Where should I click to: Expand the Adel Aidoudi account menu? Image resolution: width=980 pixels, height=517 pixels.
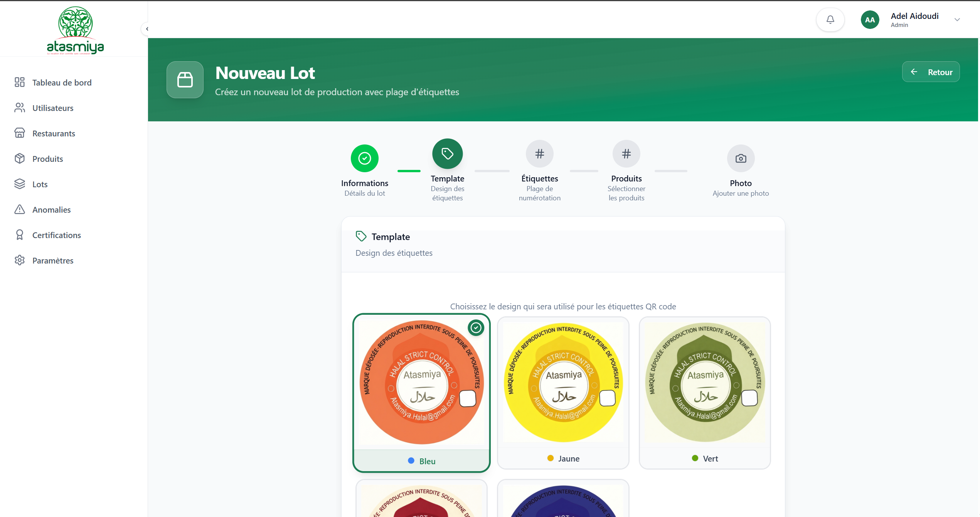(957, 20)
